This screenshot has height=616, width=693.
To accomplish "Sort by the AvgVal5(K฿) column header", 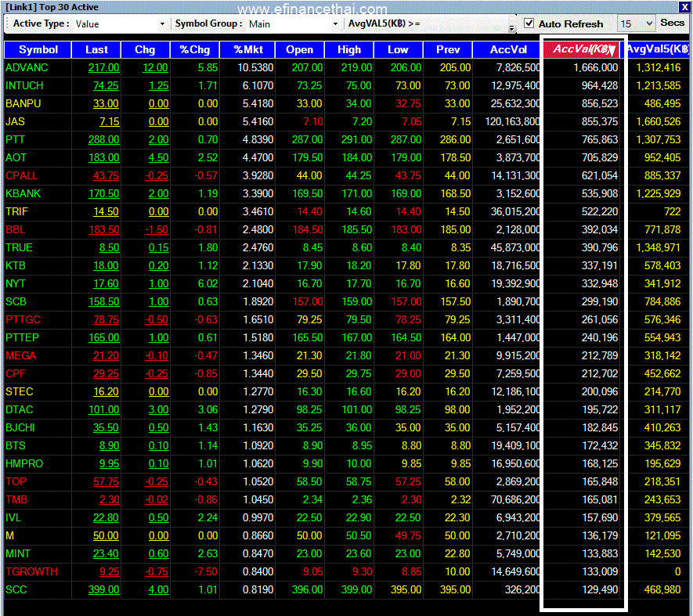I will (658, 49).
